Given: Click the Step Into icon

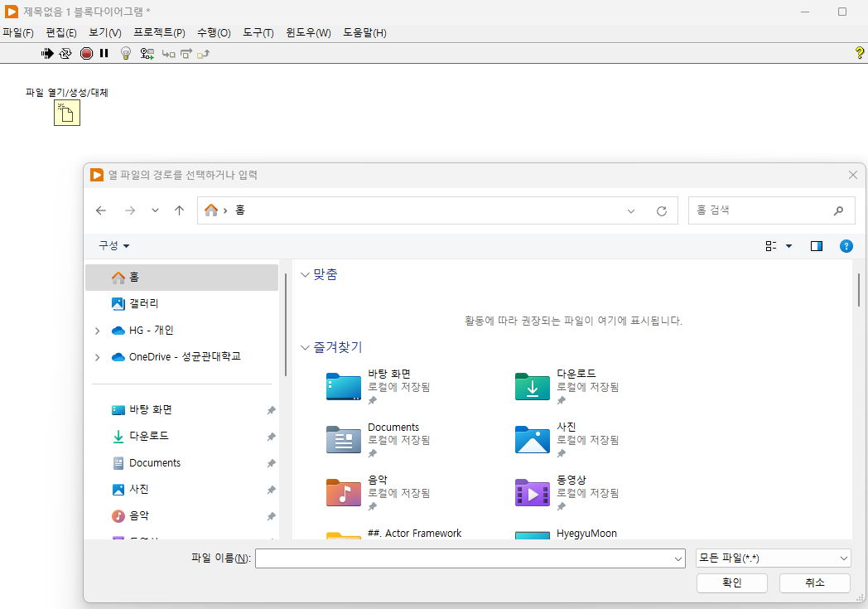Looking at the screenshot, I should (x=168, y=54).
